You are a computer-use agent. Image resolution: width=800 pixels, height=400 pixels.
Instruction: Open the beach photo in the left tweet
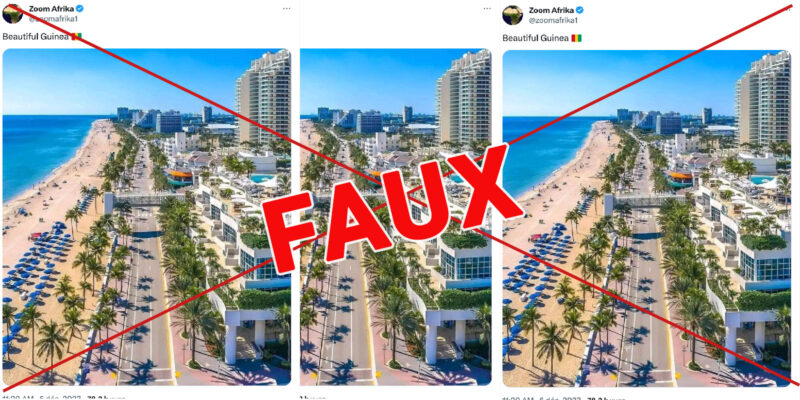147,217
